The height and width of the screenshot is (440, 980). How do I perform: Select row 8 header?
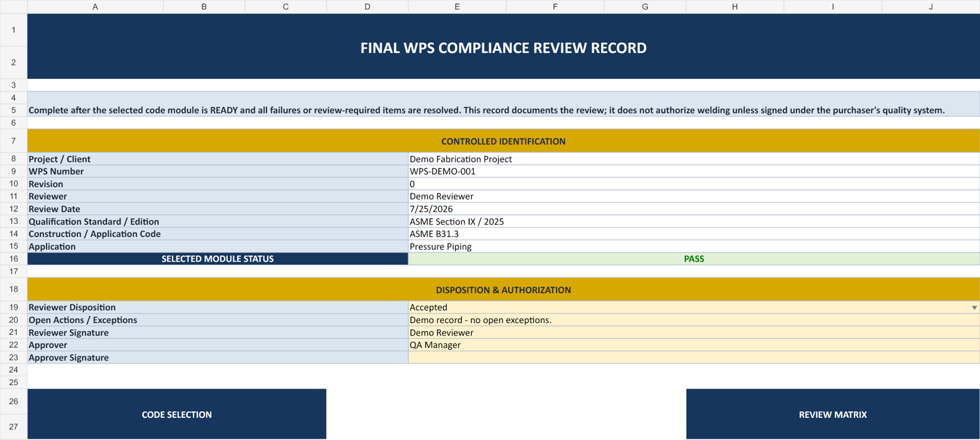(x=14, y=159)
